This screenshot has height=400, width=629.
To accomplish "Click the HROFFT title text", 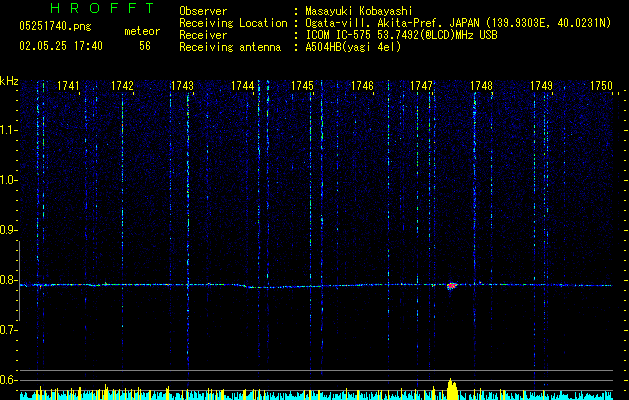I will 103,8.
